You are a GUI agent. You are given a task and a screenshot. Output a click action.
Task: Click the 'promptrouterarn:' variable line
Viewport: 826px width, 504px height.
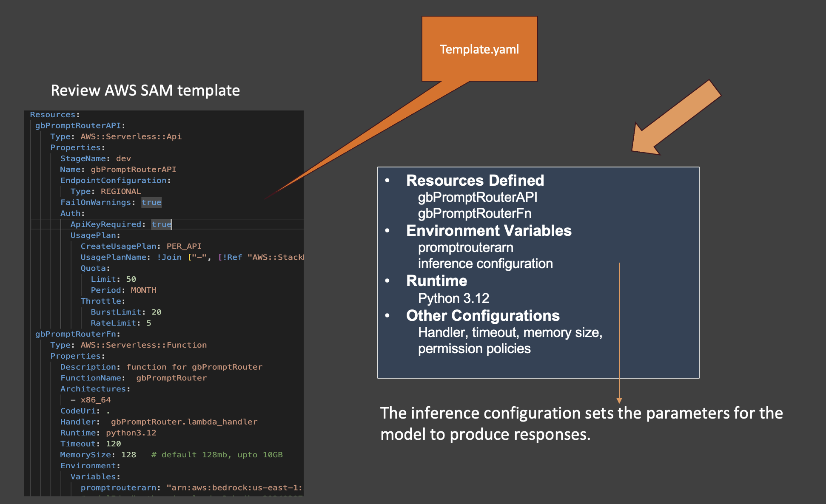pos(192,488)
